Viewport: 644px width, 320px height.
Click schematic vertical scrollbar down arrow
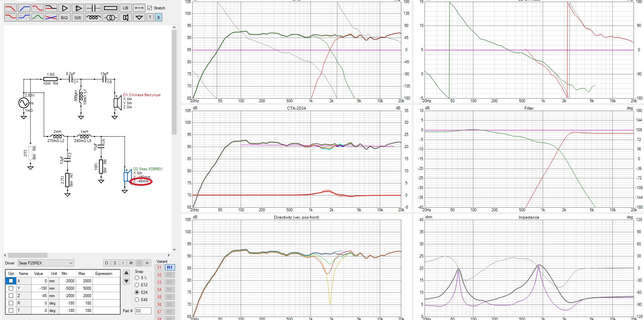[x=174, y=250]
